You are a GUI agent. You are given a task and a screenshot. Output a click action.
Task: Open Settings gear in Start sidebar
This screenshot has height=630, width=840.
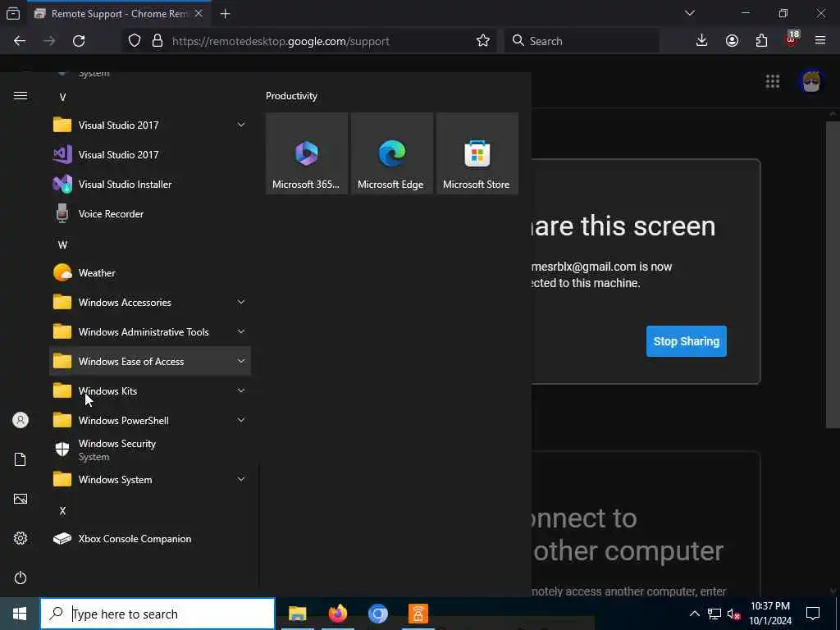21,538
